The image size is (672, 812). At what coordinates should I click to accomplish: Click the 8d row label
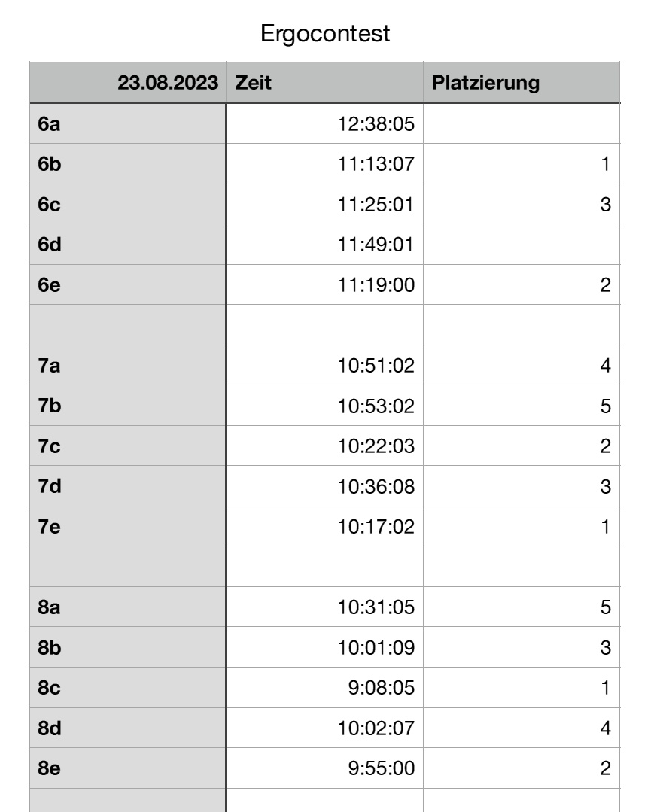pos(50,728)
